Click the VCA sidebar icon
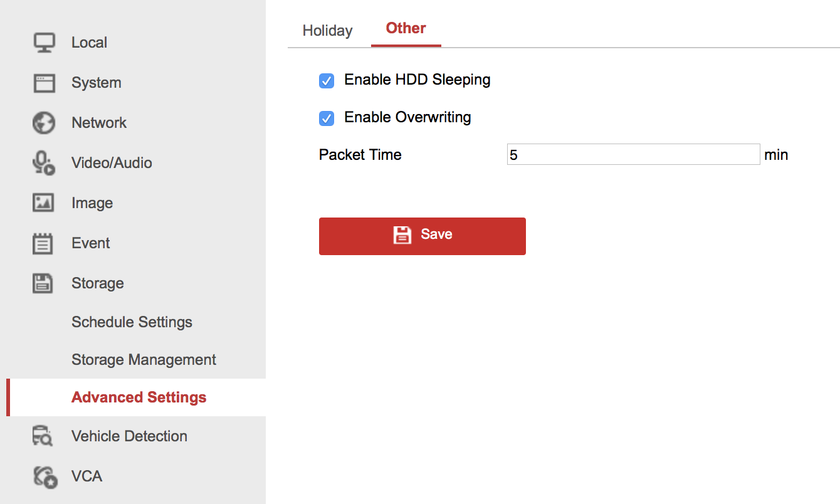The height and width of the screenshot is (504, 840). (45, 476)
